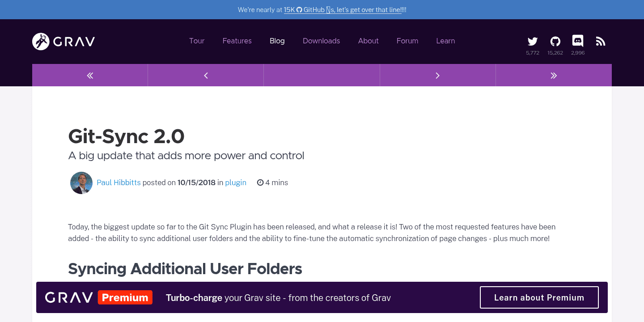Select Features in the top navigation
The height and width of the screenshot is (322, 644).
(x=237, y=41)
